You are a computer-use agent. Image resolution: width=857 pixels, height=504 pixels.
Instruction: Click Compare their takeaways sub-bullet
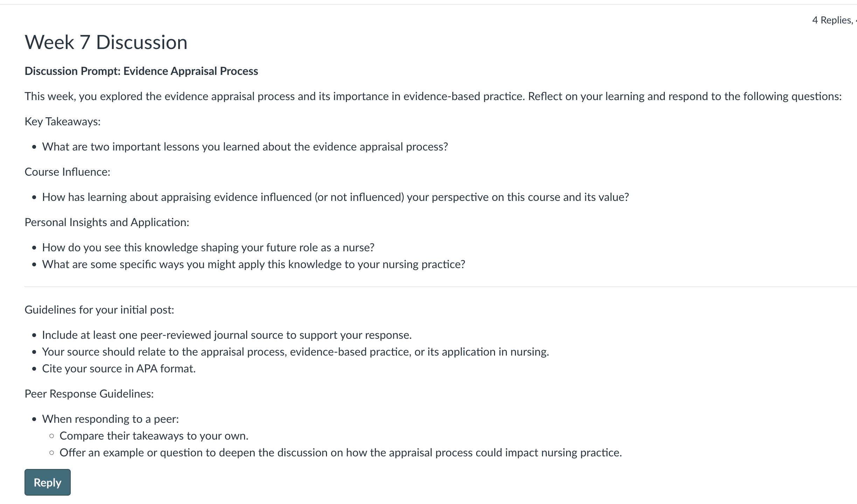154,436
